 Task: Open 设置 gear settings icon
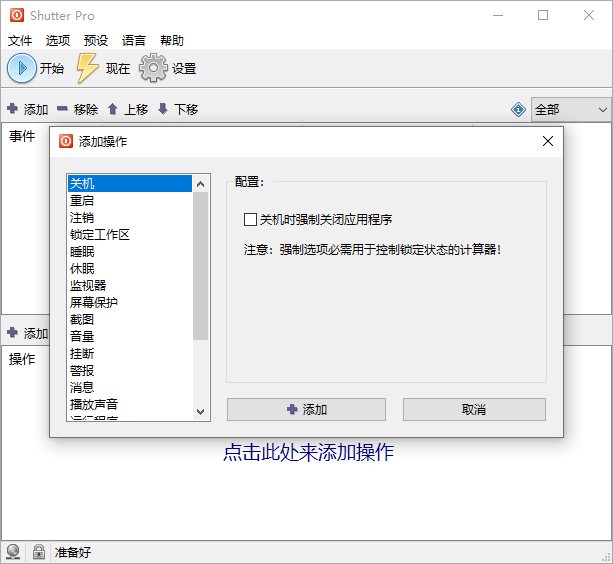pyautogui.click(x=152, y=68)
